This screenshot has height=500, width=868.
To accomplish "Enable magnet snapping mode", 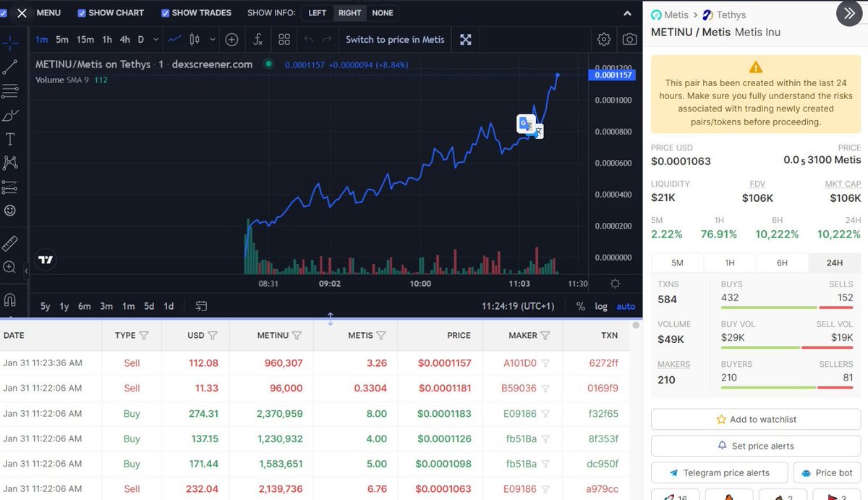I will point(9,298).
